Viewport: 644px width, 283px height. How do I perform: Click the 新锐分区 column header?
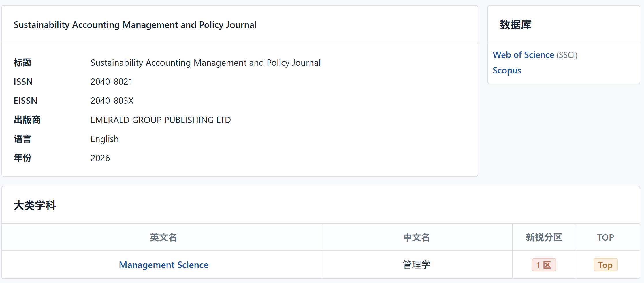[x=544, y=237]
